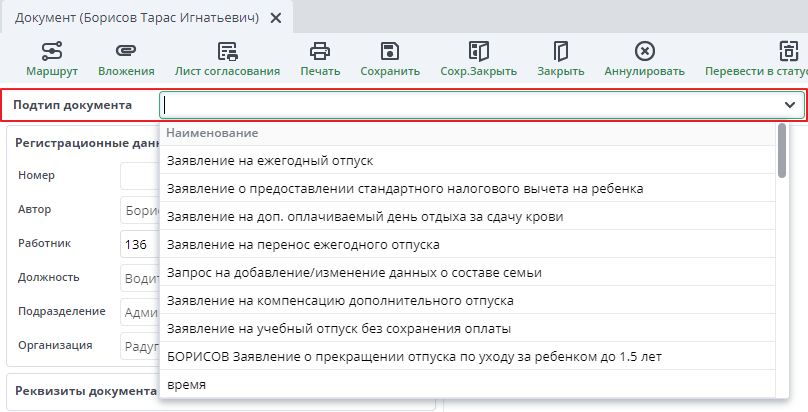Click the Реквизиты документа section header

86,391
